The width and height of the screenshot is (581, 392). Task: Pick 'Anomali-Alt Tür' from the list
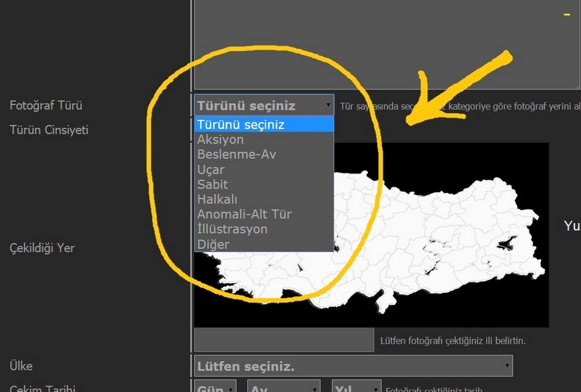tap(245, 214)
